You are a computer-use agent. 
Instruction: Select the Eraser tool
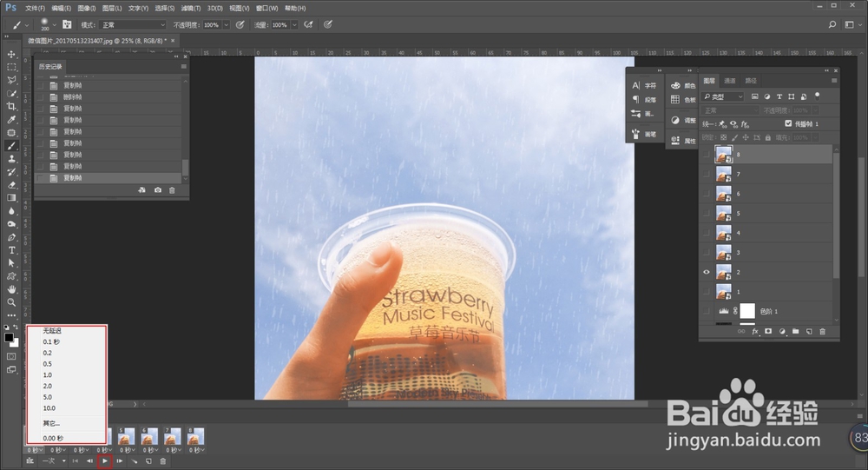(x=11, y=185)
